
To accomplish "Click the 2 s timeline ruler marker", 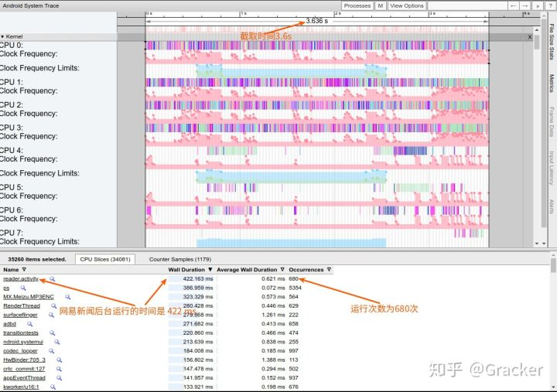I will tap(338, 13).
